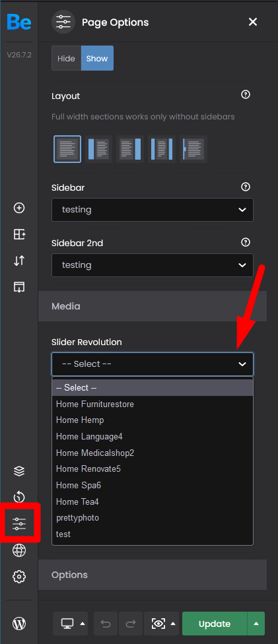Click the add element plus icon

pyautogui.click(x=19, y=209)
